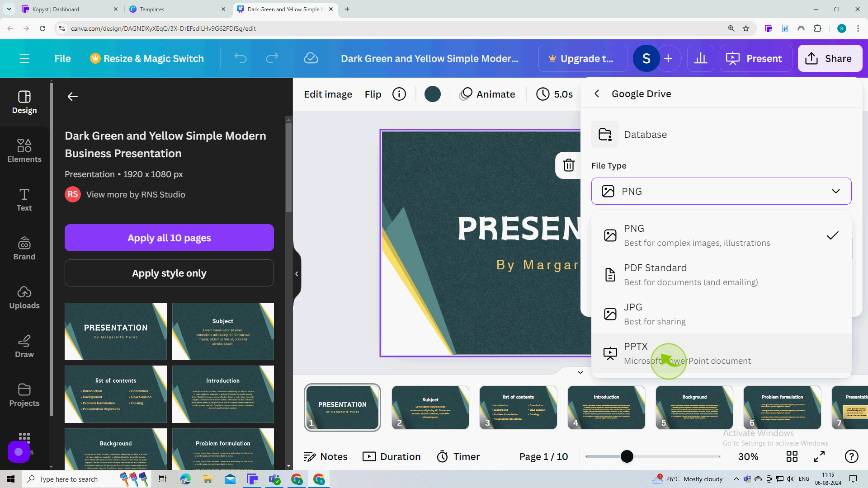Open the Canva main menu hamburger icon
Screen dimensions: 868x488
(24, 58)
